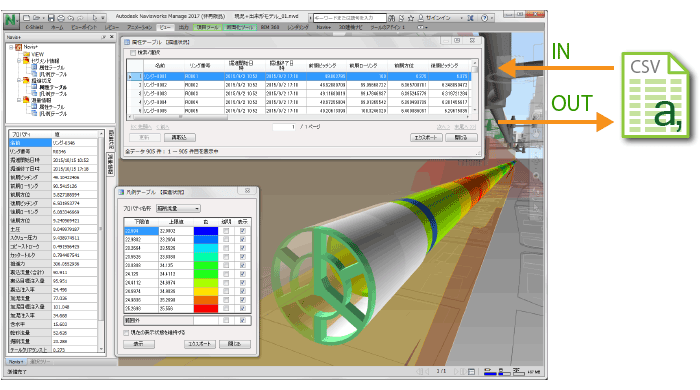Image resolution: width=700 pixels, height=390 pixels.
Task: Click the 表示 button in legend table
Action: coord(139,344)
